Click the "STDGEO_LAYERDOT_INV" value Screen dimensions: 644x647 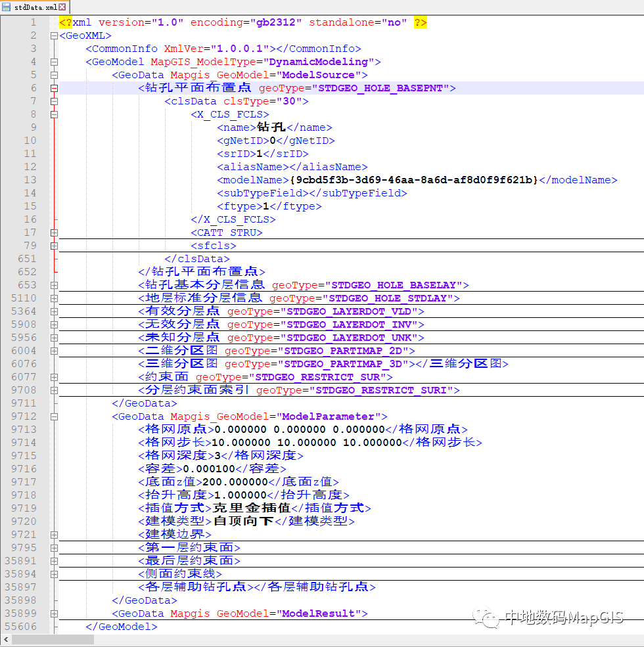click(349, 324)
